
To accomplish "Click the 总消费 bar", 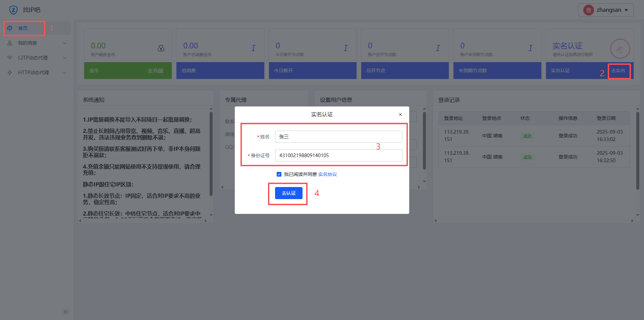I will [x=220, y=71].
